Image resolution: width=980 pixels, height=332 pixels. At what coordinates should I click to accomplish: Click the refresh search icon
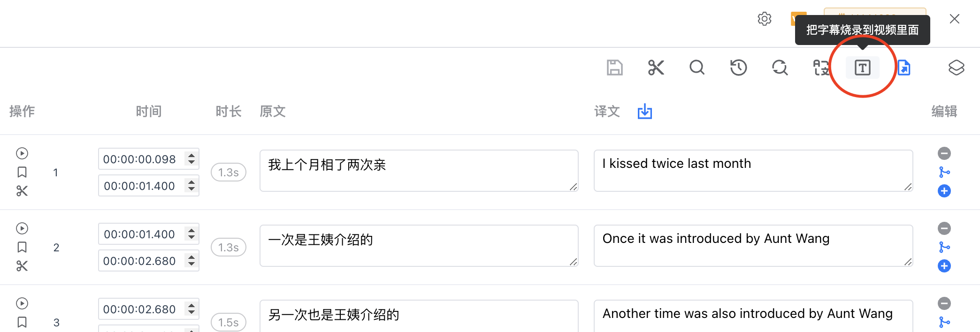tap(780, 68)
